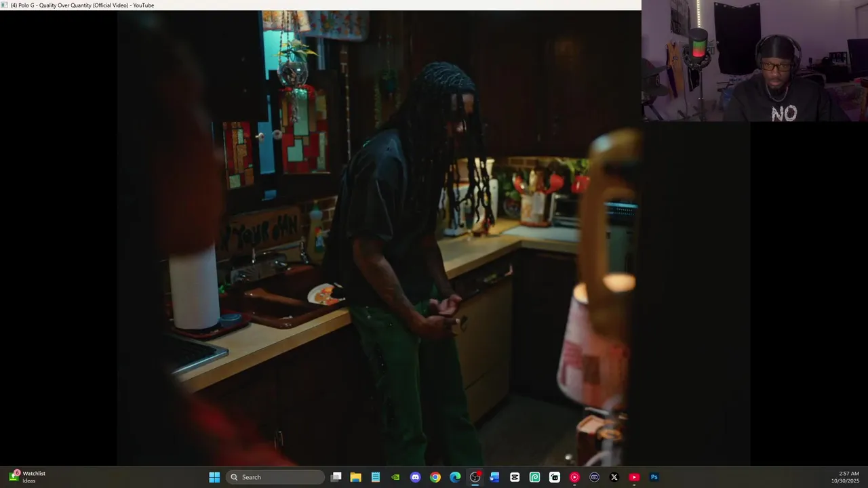
Task: Open the green spiral app icon on the taskbar
Action: coord(534,477)
